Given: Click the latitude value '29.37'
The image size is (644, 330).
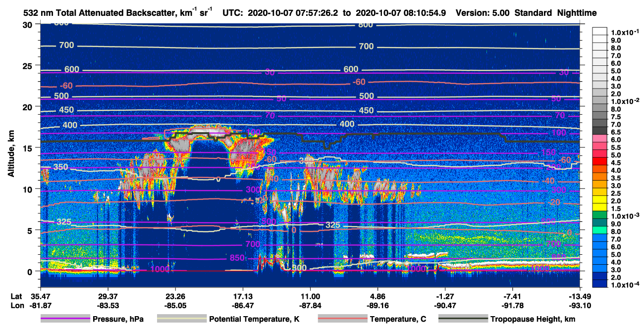Looking at the screenshot, I should click(107, 296).
